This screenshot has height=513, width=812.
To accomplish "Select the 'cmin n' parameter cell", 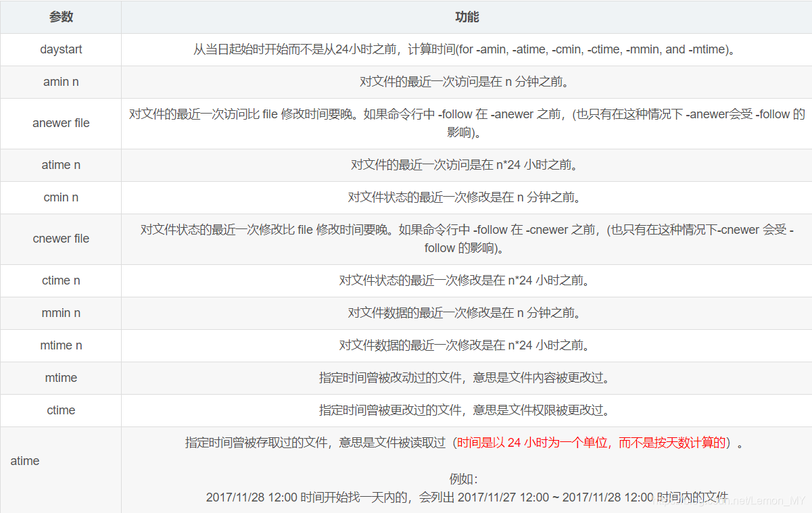I will 61,197.
